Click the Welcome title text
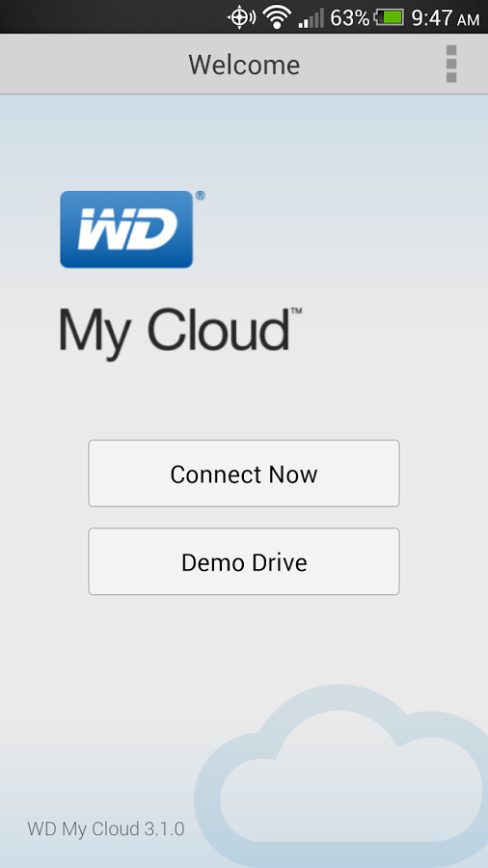 tap(244, 65)
